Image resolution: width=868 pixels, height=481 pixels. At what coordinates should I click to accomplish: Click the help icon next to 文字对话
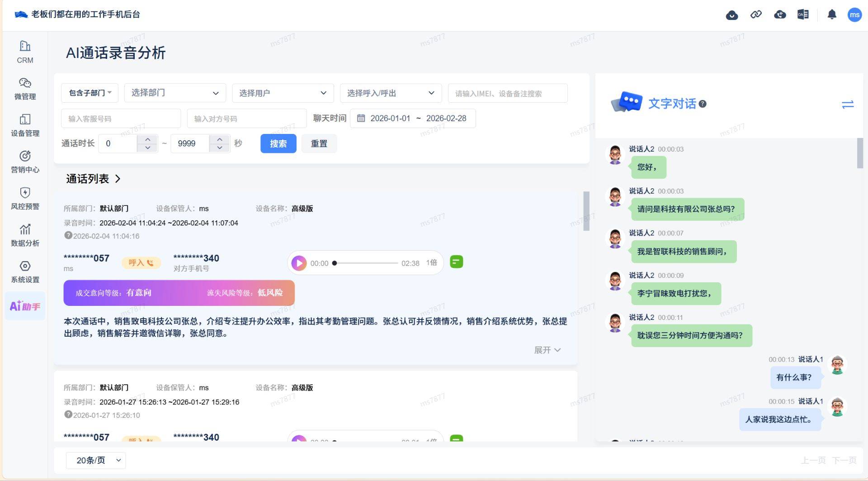(x=703, y=104)
